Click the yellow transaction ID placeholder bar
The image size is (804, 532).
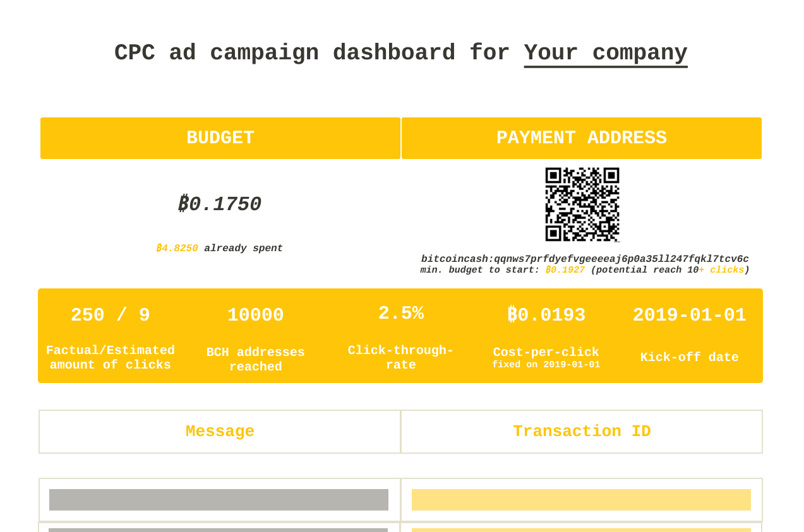coord(581,499)
